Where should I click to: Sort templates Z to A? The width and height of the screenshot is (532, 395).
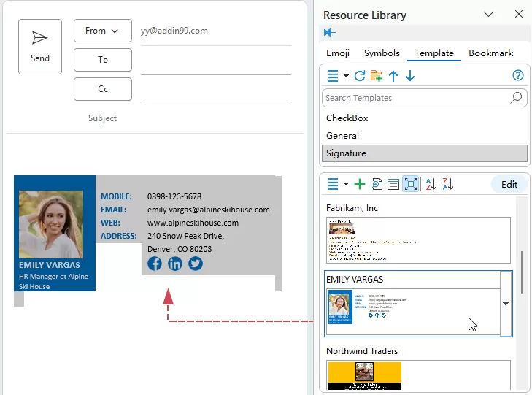(447, 185)
